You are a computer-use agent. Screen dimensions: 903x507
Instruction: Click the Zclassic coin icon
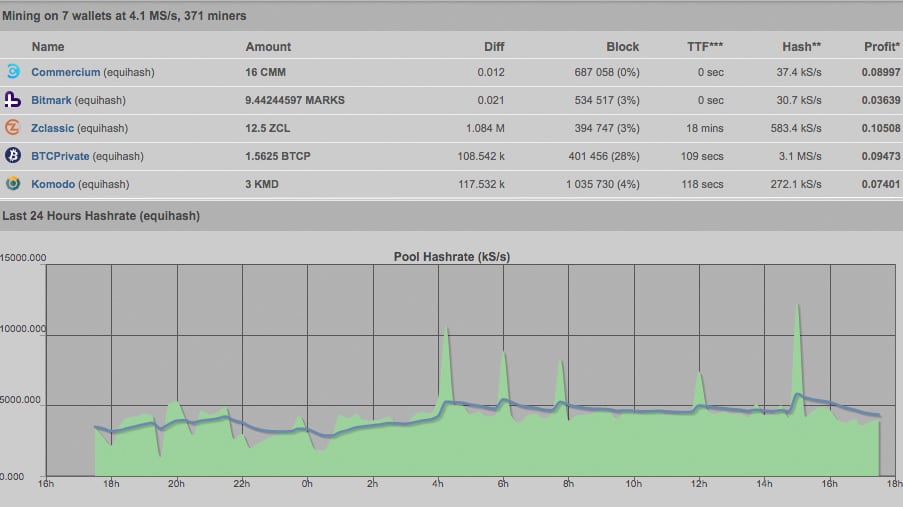click(13, 128)
